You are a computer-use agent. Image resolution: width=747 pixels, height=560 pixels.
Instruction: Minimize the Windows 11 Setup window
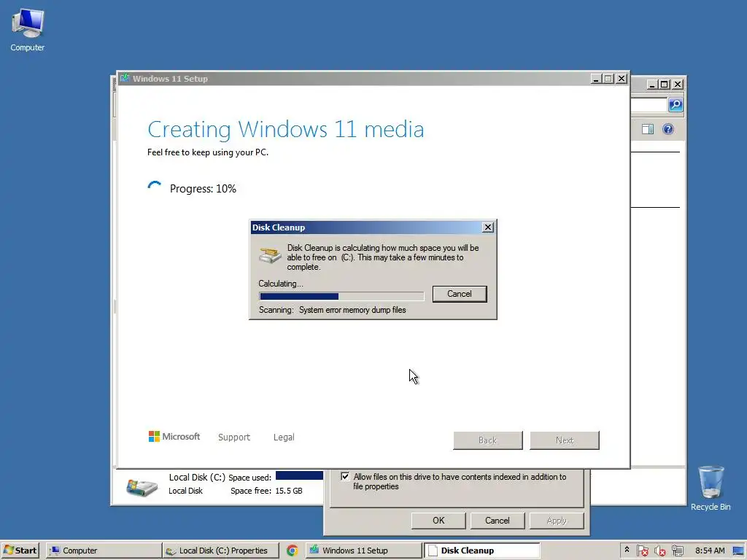click(x=595, y=79)
